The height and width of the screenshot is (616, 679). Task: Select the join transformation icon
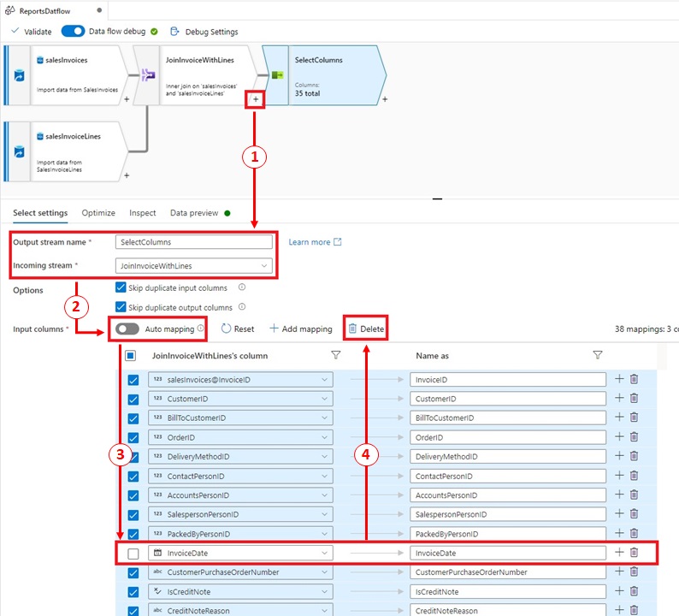pos(148,75)
